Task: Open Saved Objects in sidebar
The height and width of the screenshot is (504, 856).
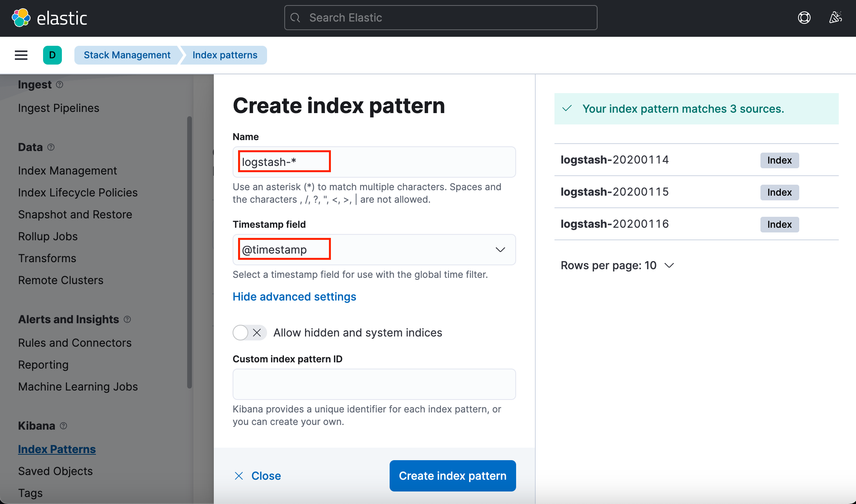Action: tap(55, 471)
